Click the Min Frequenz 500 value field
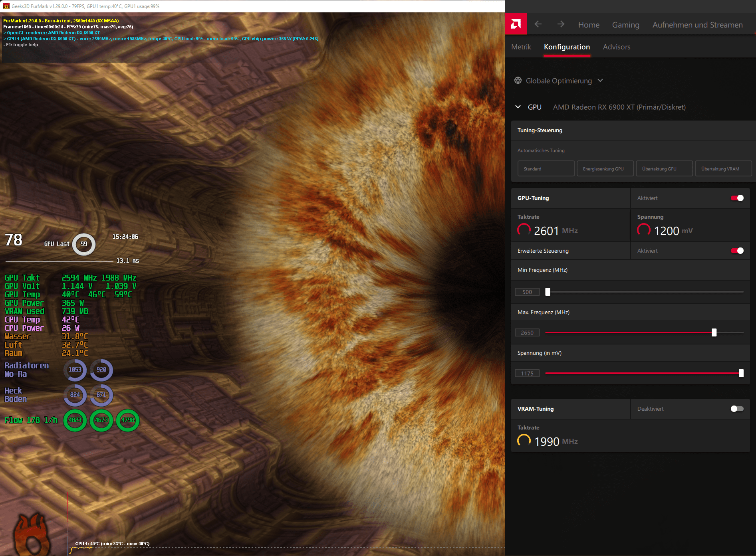The width and height of the screenshot is (756, 556). tap(527, 292)
